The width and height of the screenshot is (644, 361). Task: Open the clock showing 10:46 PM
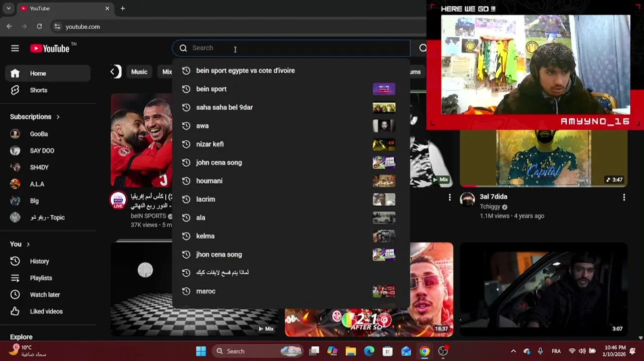coord(615,351)
